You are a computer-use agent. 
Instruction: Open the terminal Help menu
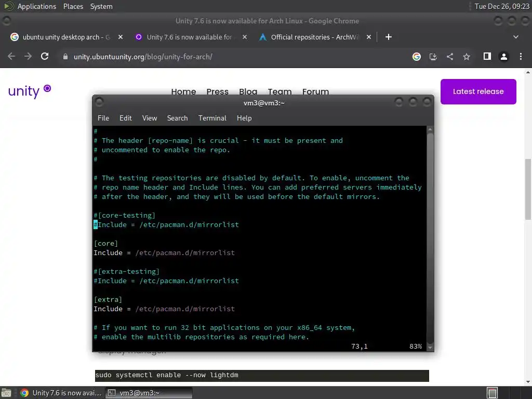[244, 118]
